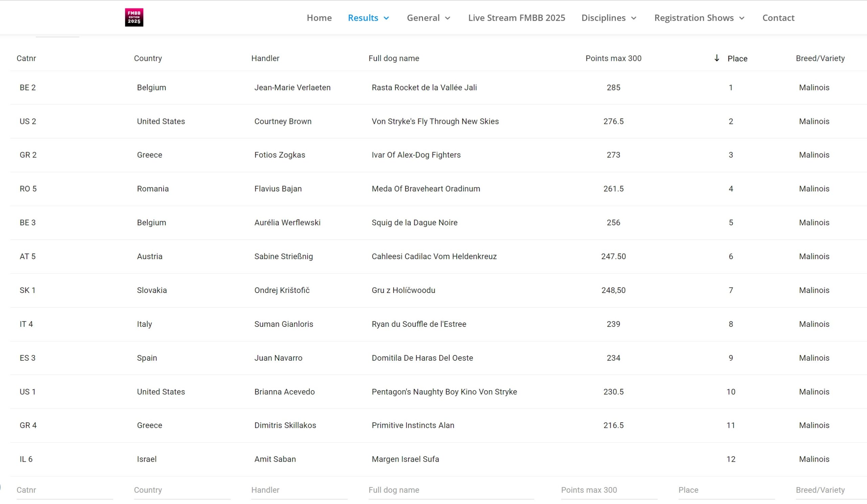Viewport: 867px width, 504px height.
Task: Focus the Handler filter field
Action: pyautogui.click(x=299, y=490)
